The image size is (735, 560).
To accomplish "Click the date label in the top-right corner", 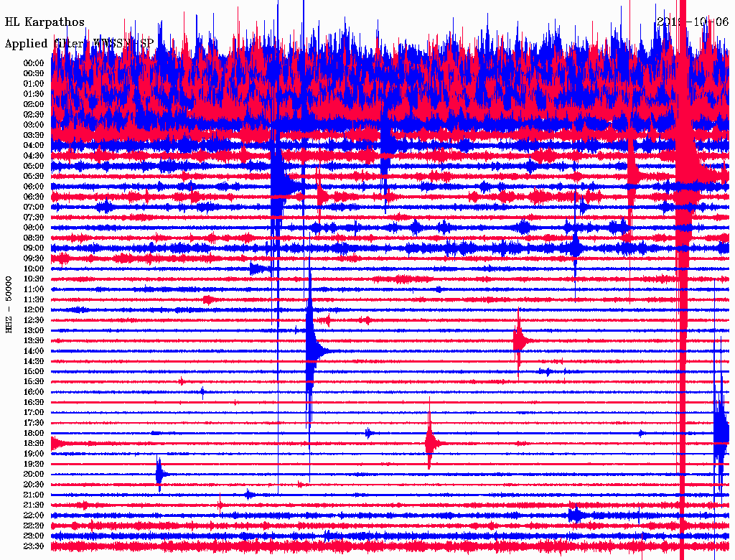I will [692, 22].
